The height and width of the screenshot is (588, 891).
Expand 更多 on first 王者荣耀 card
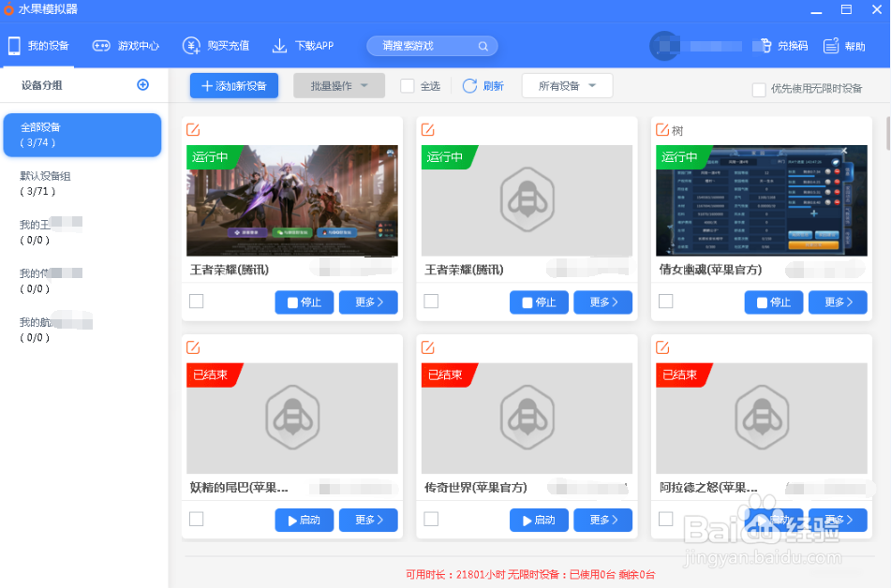point(368,302)
